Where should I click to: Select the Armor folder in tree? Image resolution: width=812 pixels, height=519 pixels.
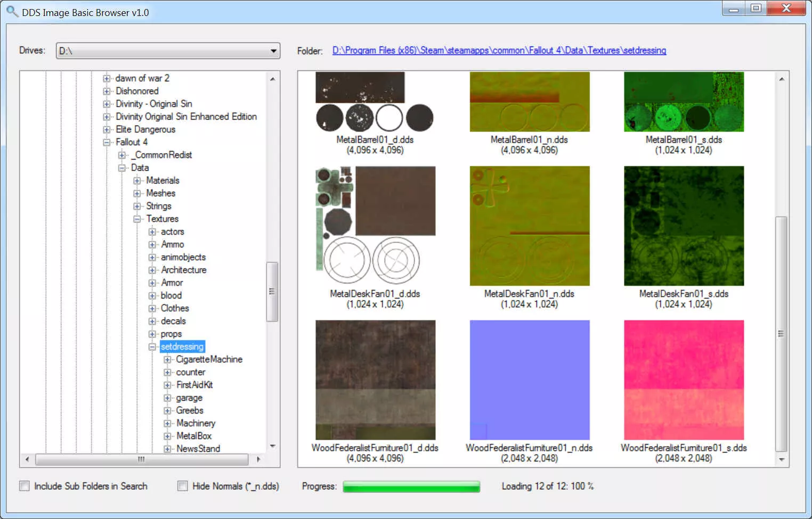point(172,283)
